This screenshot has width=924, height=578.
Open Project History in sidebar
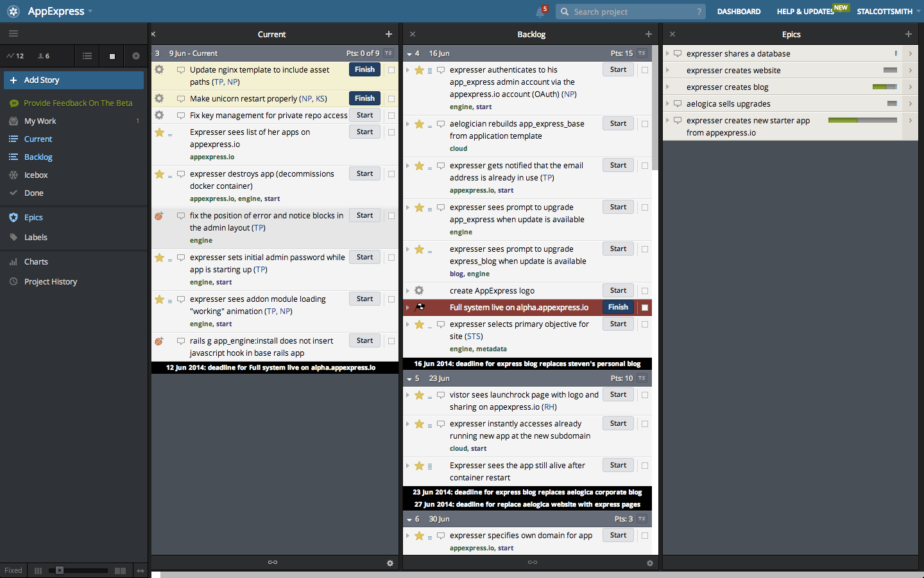51,282
